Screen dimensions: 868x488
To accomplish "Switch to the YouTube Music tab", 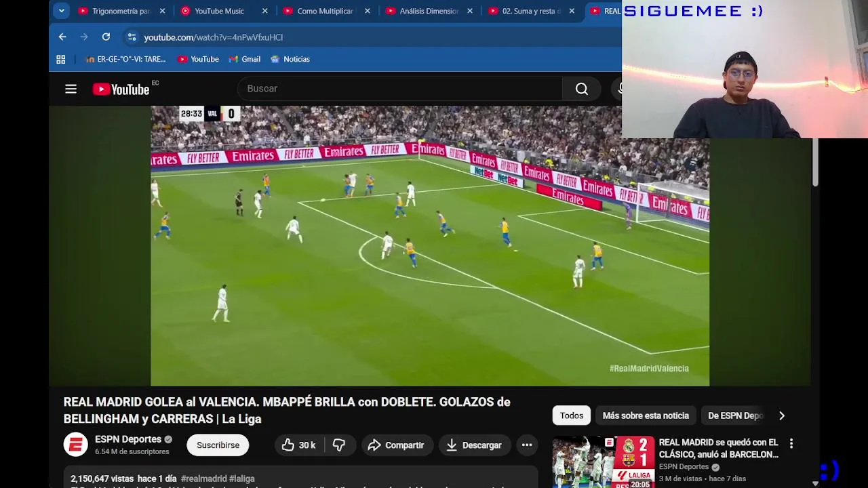I will coord(218,11).
